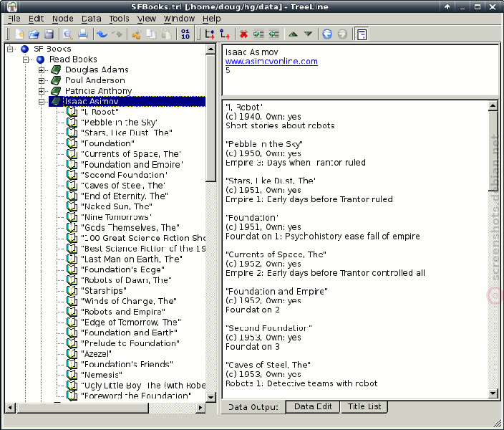Click the tree pane scroll-down arrow
504x430 pixels.
coord(211,397)
